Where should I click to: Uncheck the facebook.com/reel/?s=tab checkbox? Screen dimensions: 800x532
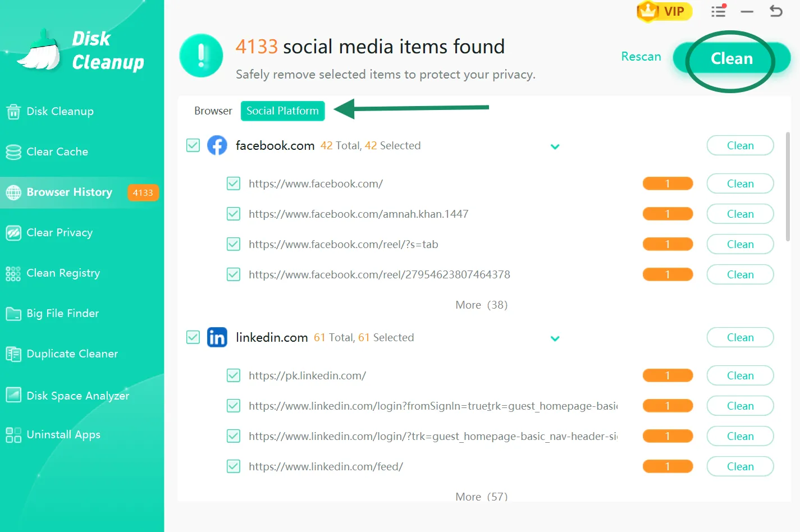[x=234, y=244]
